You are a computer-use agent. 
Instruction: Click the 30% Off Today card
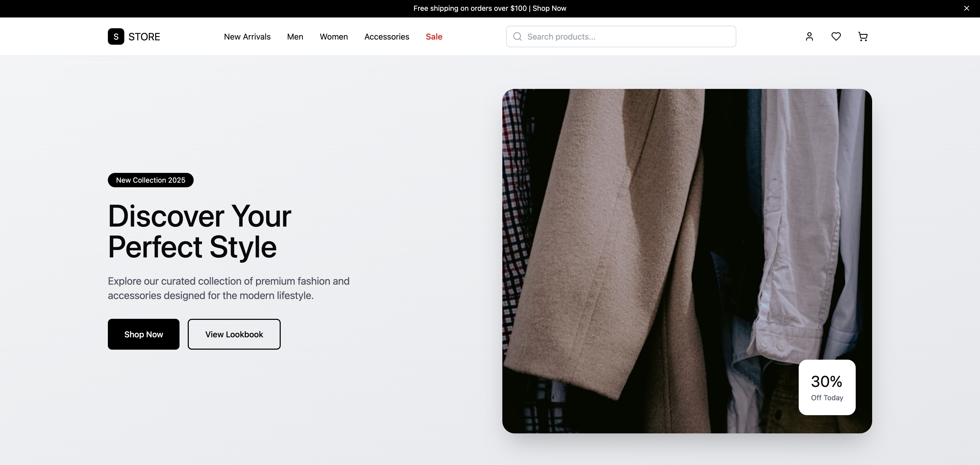tap(827, 387)
